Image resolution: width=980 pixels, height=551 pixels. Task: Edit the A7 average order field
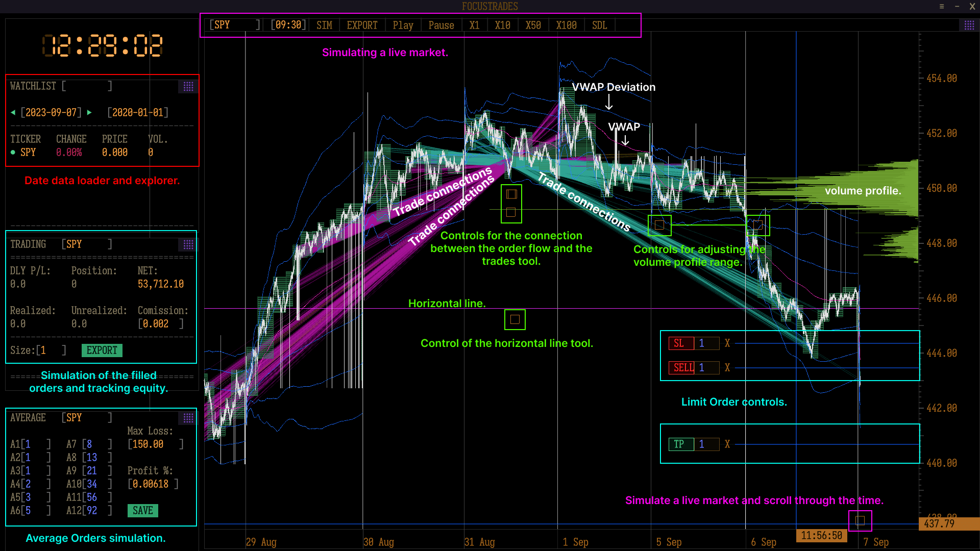point(97,444)
